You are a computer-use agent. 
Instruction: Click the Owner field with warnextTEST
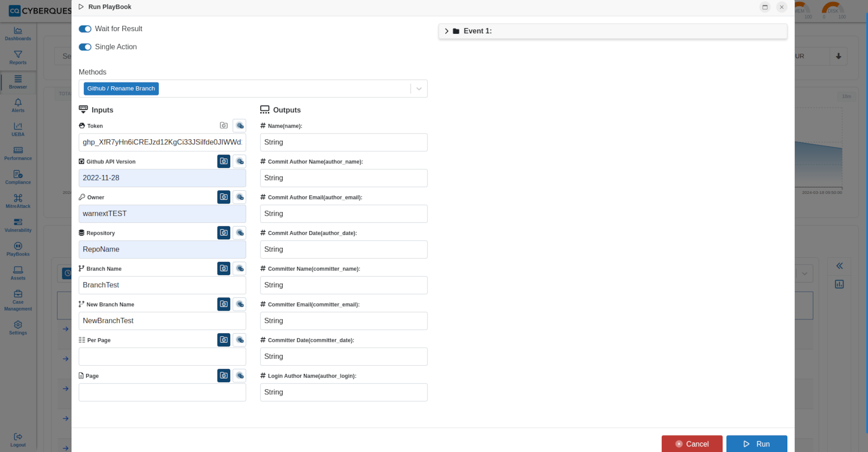162,214
